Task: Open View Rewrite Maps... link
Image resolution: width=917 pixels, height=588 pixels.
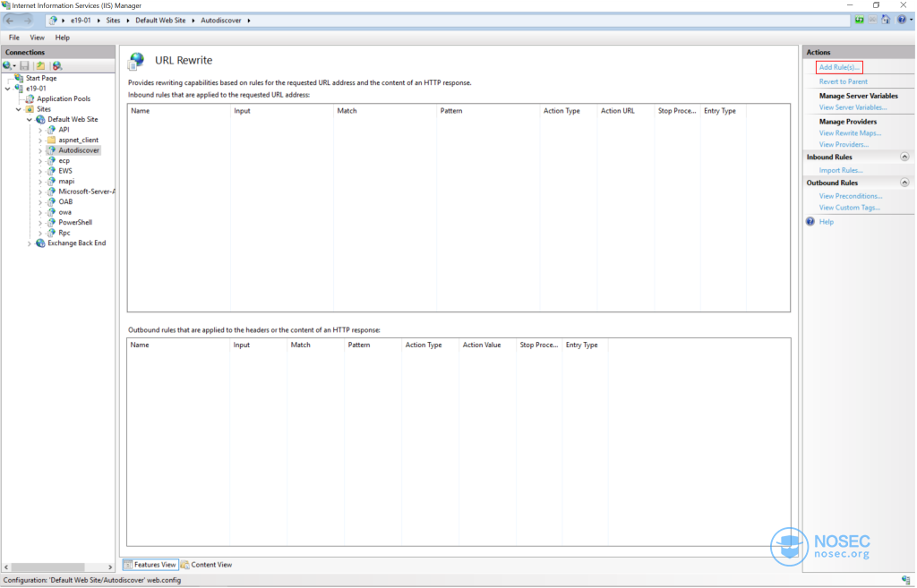Action: click(x=851, y=133)
